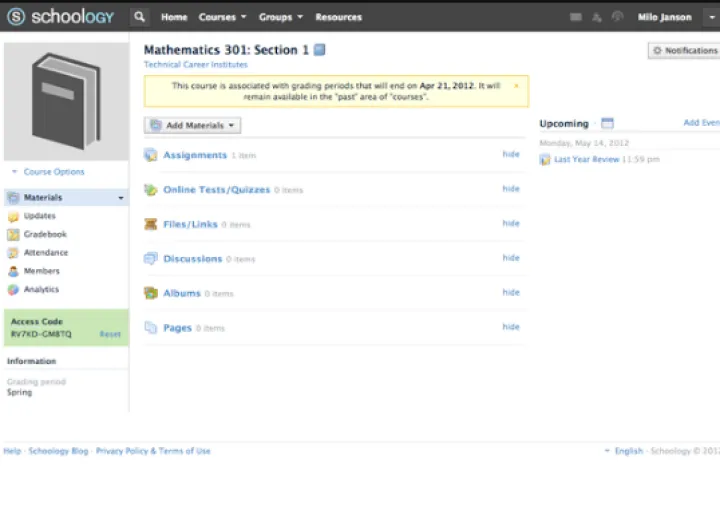Open the Online Tests/Quizzes title link

(217, 189)
